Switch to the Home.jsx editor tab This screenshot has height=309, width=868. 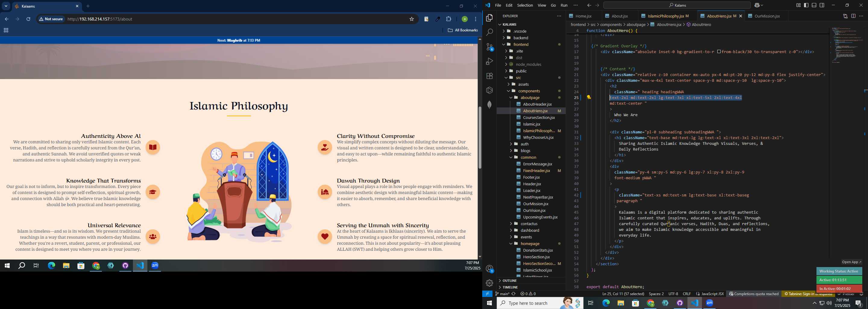point(583,16)
